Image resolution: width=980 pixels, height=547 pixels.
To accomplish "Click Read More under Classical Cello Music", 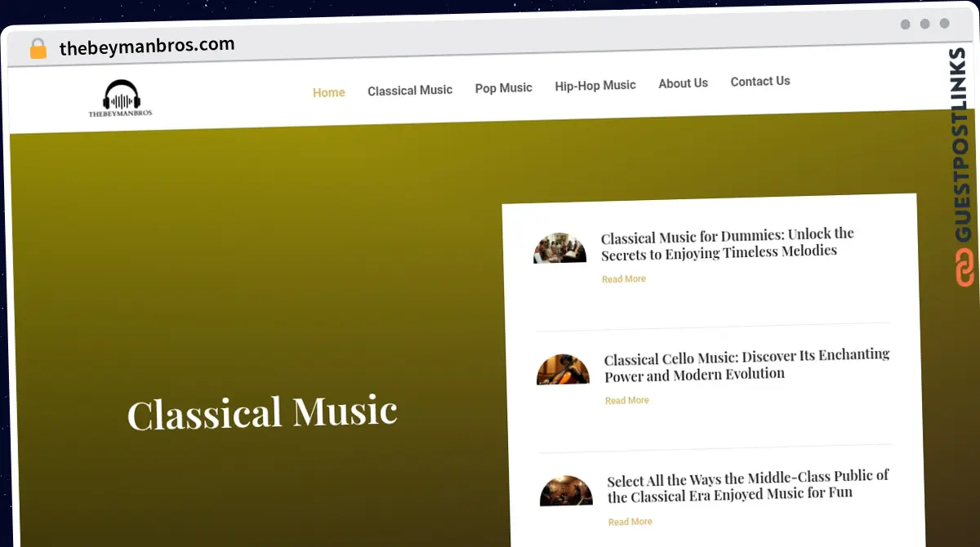I will (x=627, y=400).
